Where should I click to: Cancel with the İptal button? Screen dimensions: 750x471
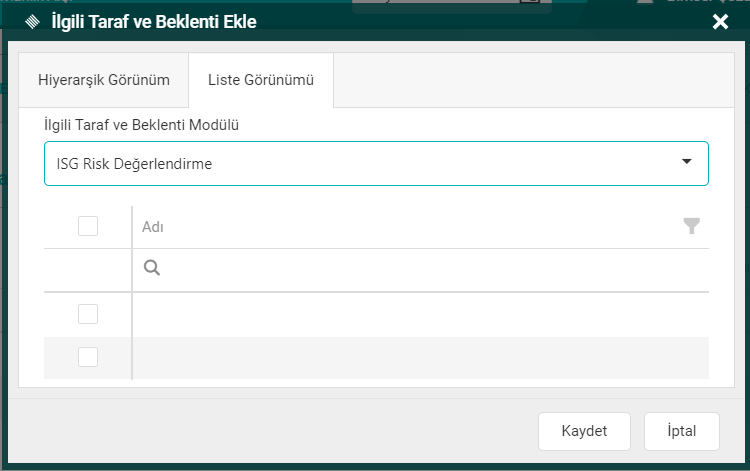[681, 431]
